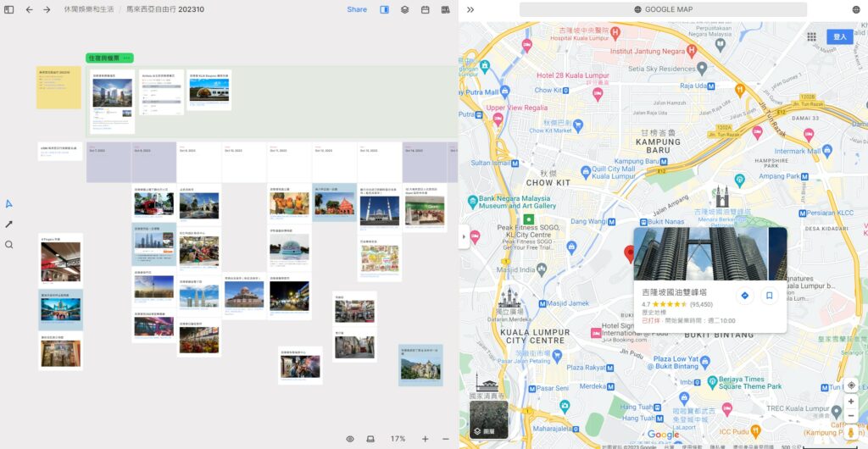
Task: Click Institut Jantung Negara hospital marker
Action: tap(691, 50)
